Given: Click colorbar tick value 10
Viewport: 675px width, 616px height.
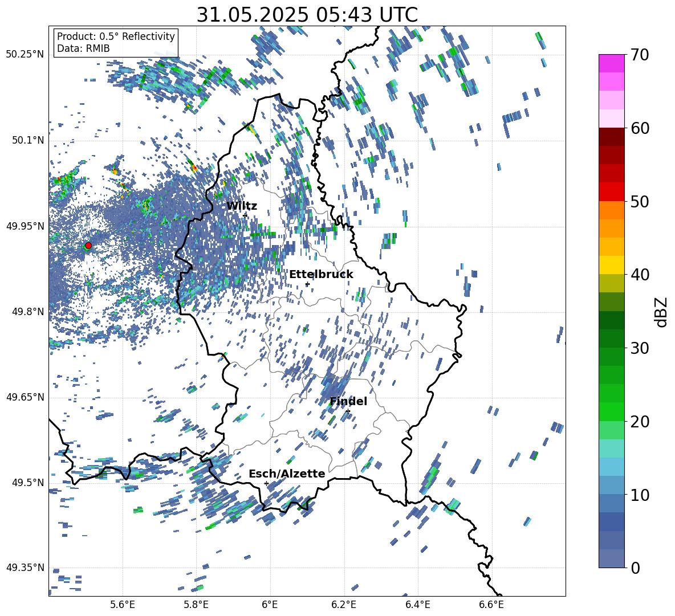Looking at the screenshot, I should pos(639,495).
